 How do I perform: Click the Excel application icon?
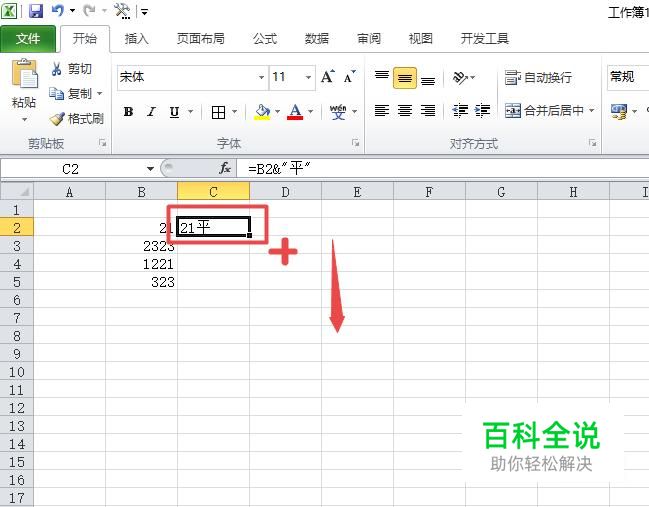click(9, 11)
